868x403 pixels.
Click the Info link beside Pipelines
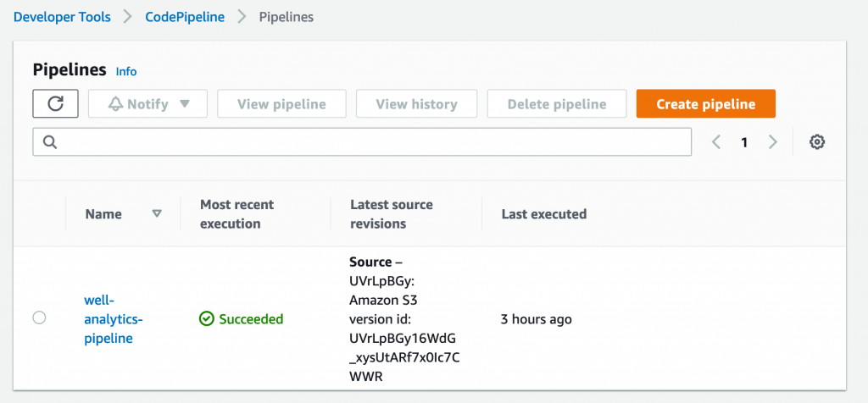[126, 71]
